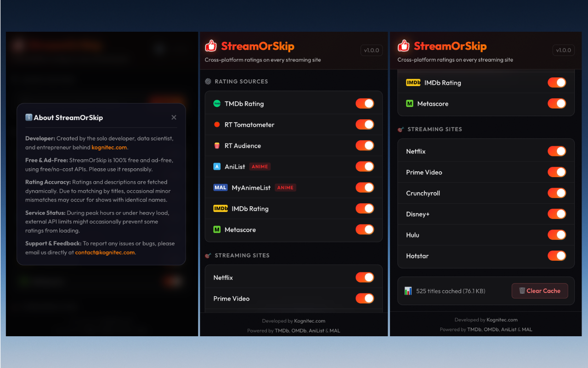Disable the Crunchyroll switch
Image resolution: width=588 pixels, height=368 pixels.
point(557,193)
